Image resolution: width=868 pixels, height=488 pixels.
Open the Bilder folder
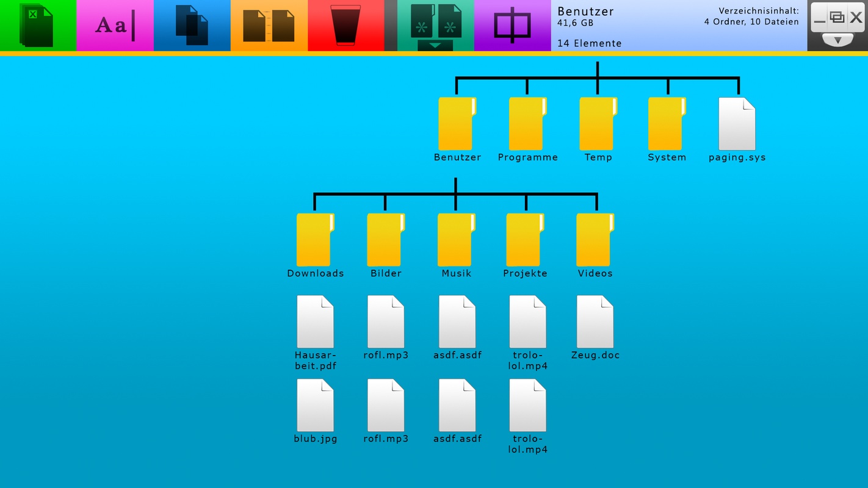(x=386, y=240)
